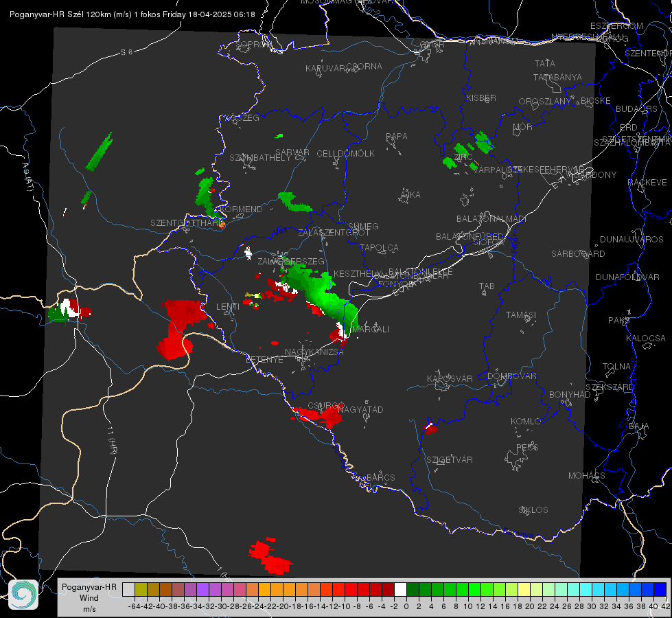Click the SOPRON city label

pos(253,44)
